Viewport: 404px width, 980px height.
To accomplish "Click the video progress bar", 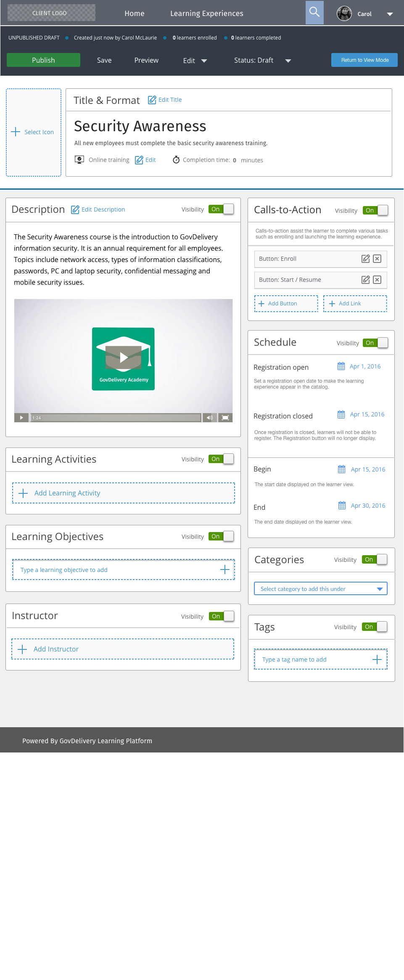I will pyautogui.click(x=116, y=418).
